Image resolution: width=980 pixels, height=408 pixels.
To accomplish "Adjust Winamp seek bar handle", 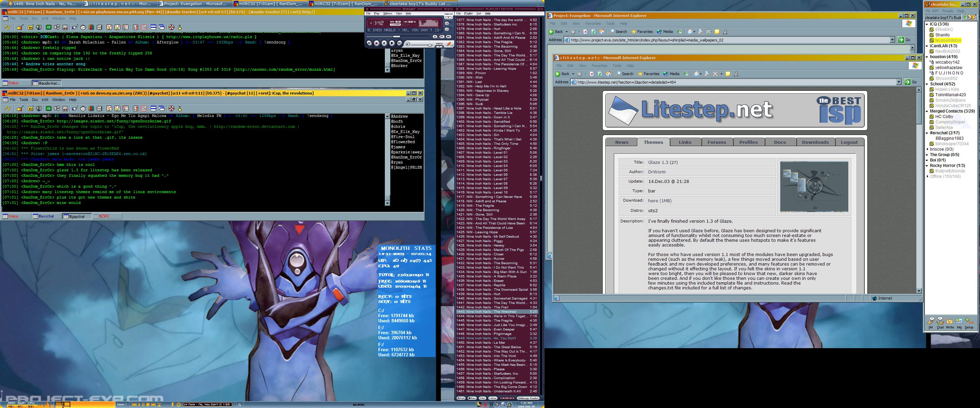I will (x=396, y=36).
